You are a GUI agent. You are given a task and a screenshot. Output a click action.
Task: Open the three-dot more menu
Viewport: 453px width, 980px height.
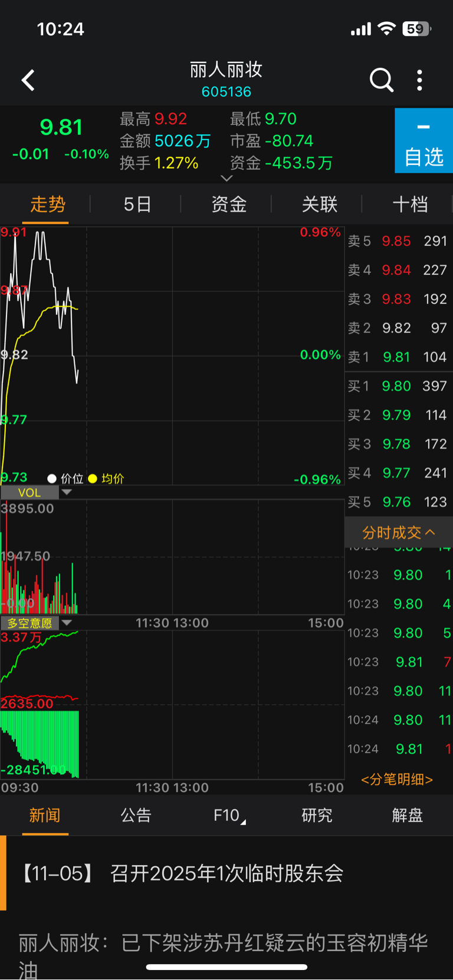point(419,80)
